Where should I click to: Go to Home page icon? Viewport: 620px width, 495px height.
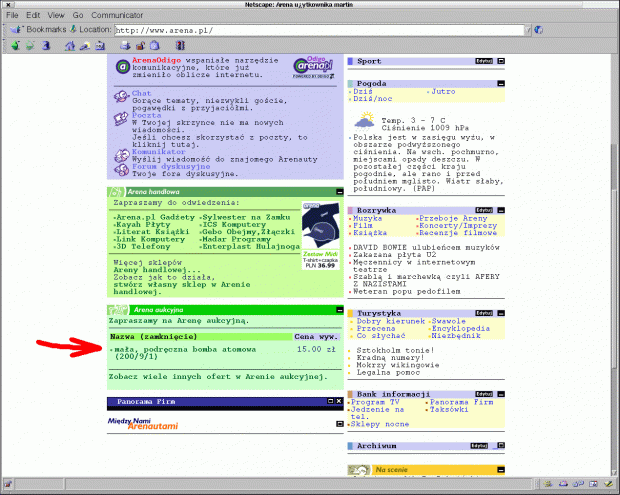(70, 45)
